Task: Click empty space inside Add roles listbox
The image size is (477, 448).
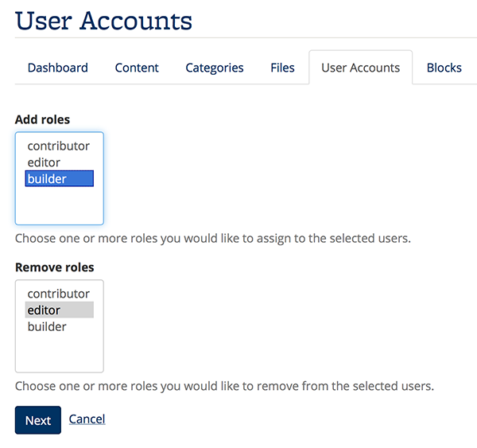Action: pos(60,205)
